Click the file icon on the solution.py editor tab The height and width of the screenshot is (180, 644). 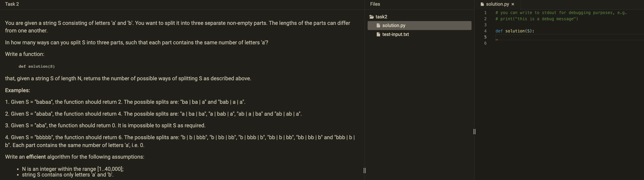tap(482, 4)
